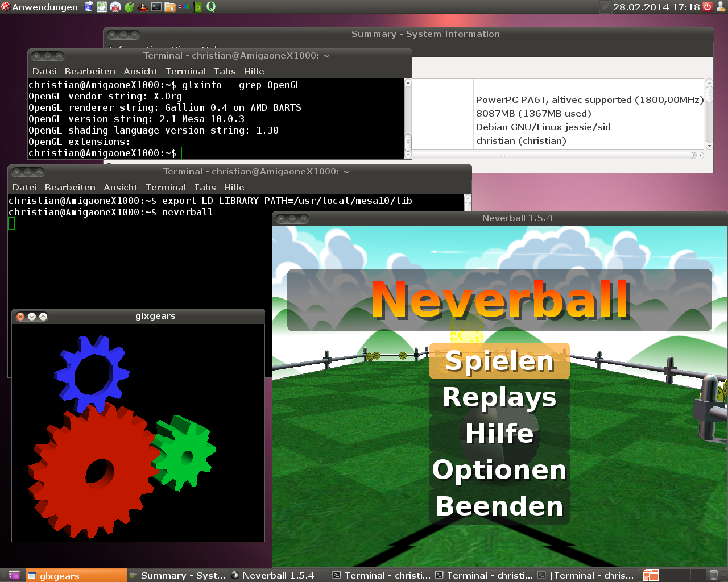728x582 pixels.
Task: Click Spielen in Neverball menu
Action: pos(499,361)
